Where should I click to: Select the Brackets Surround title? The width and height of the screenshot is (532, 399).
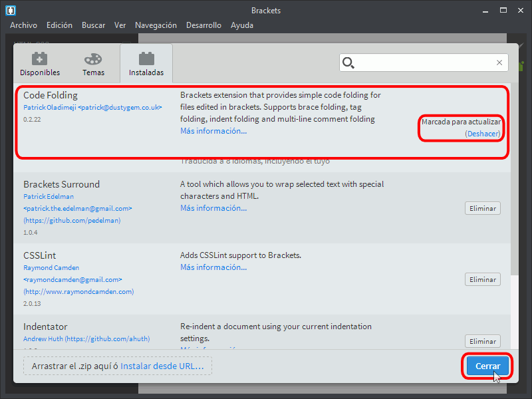61,184
